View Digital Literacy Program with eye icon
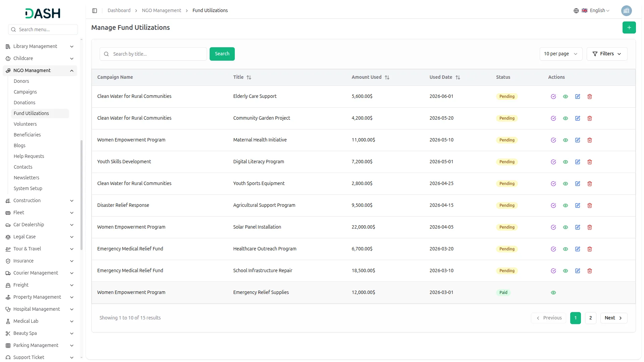The height and width of the screenshot is (362, 644). click(566, 162)
